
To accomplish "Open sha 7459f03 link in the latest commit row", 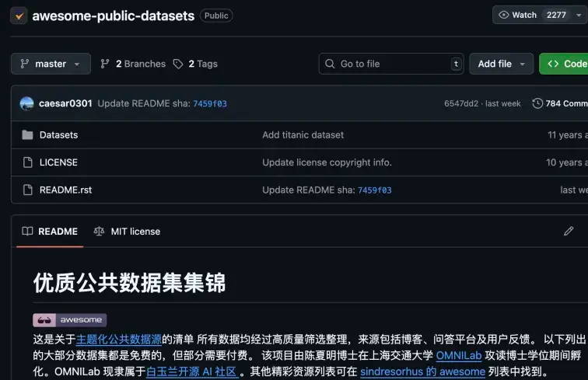I will point(210,104).
